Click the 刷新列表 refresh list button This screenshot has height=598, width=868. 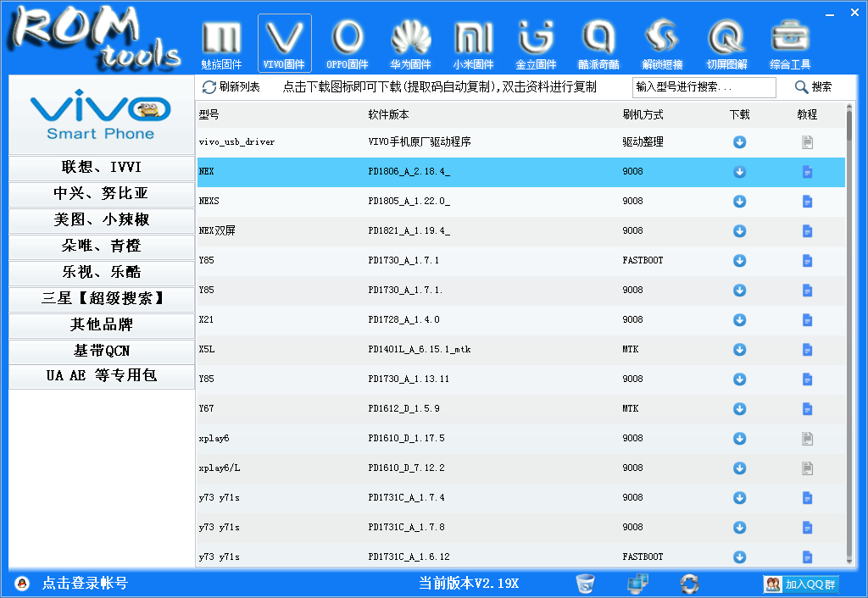click(231, 87)
